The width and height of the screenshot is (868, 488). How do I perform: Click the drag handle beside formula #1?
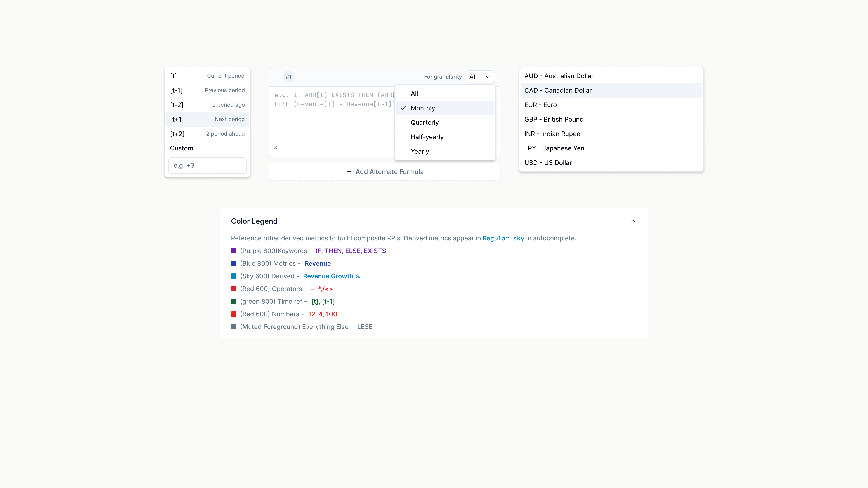(x=278, y=77)
